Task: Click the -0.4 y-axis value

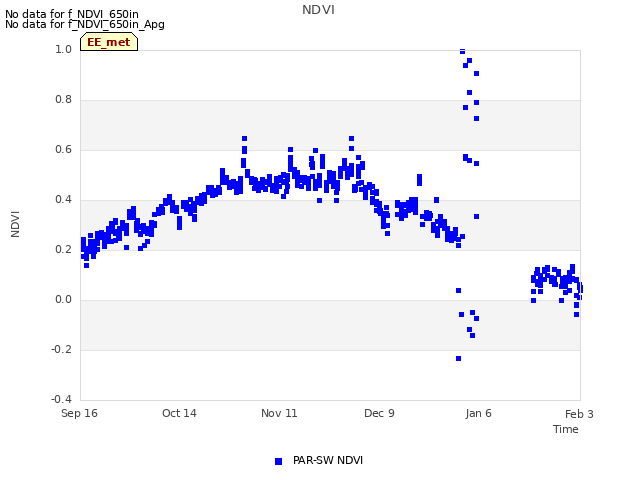Action: [x=61, y=399]
